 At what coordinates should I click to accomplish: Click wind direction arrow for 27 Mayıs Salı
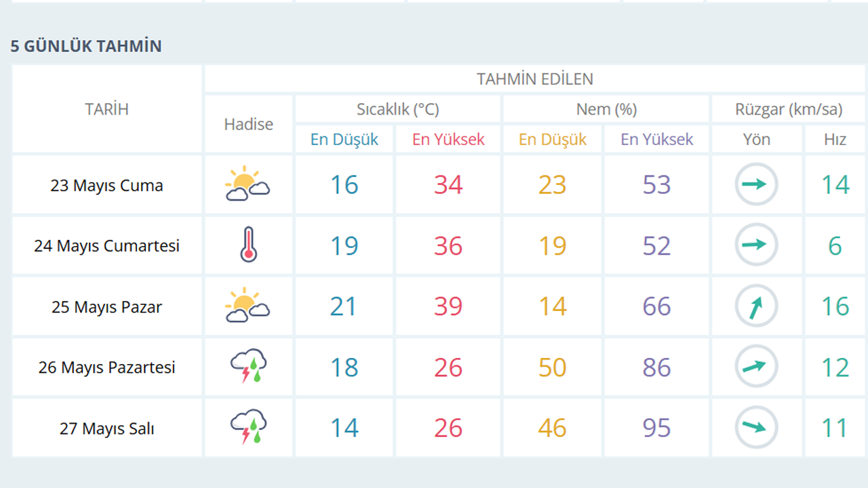point(756,427)
